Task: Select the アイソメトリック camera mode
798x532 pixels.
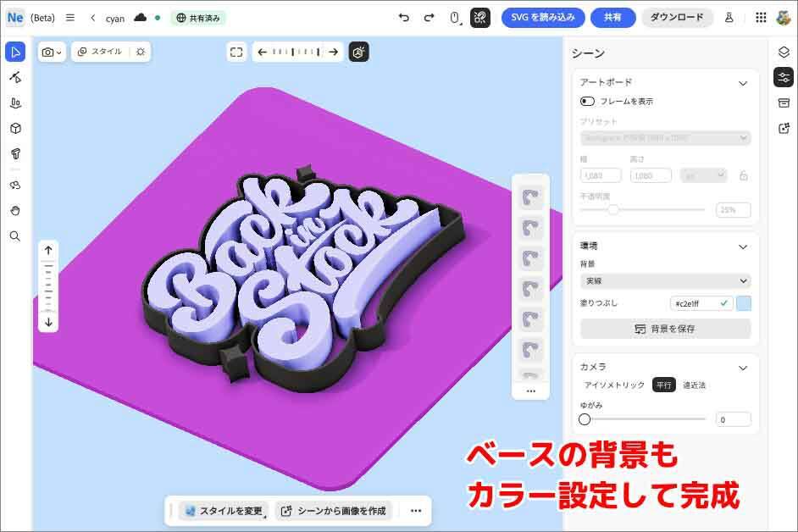Action: [614, 385]
